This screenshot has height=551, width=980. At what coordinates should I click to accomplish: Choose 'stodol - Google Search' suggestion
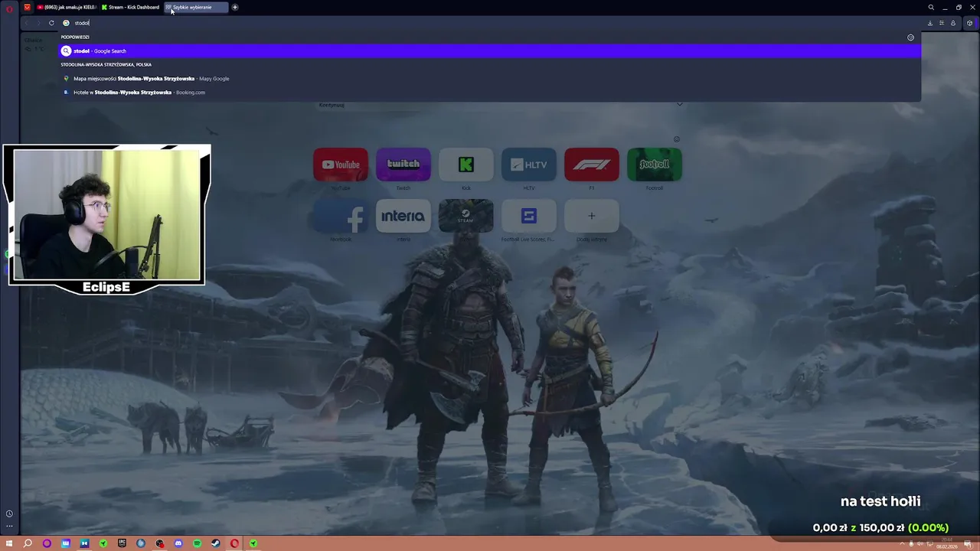(x=490, y=51)
